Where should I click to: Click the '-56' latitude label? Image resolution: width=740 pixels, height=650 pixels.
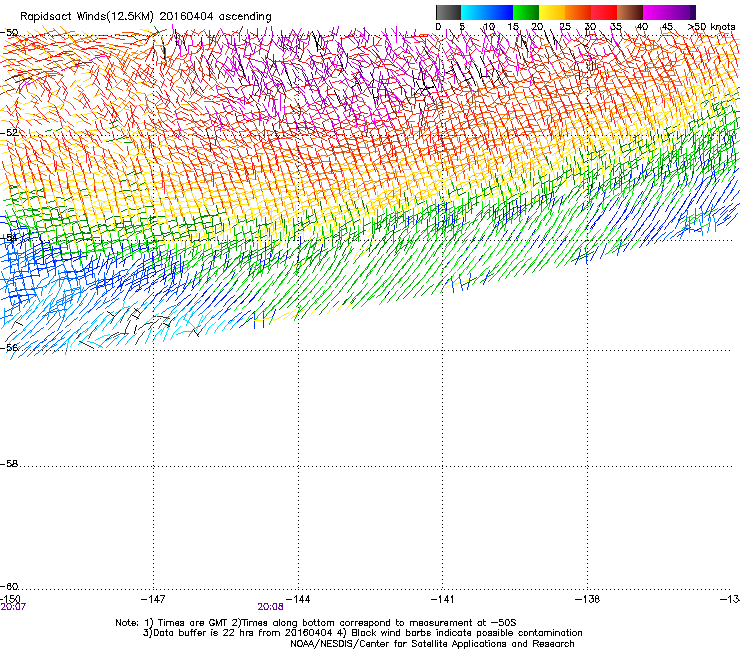pyautogui.click(x=9, y=347)
